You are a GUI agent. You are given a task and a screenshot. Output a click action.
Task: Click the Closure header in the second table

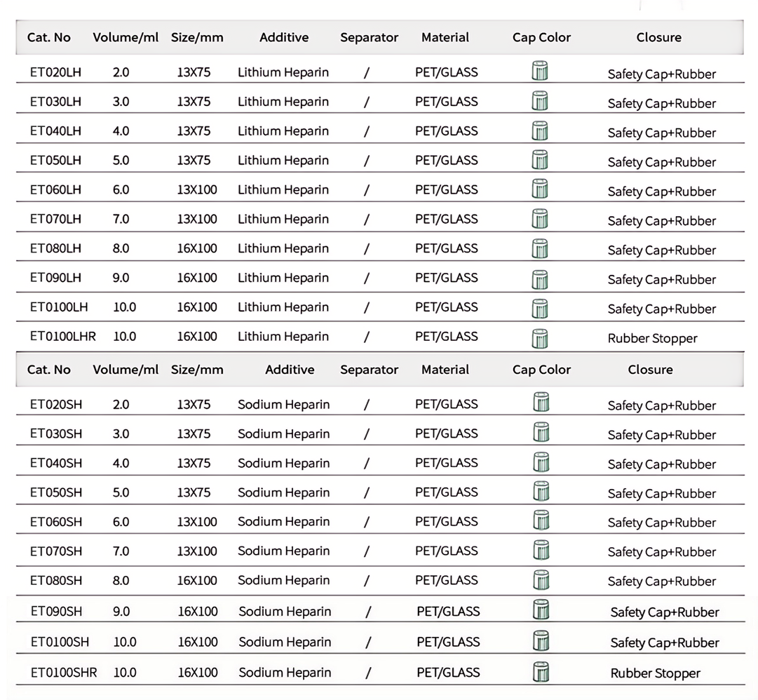coord(650,370)
